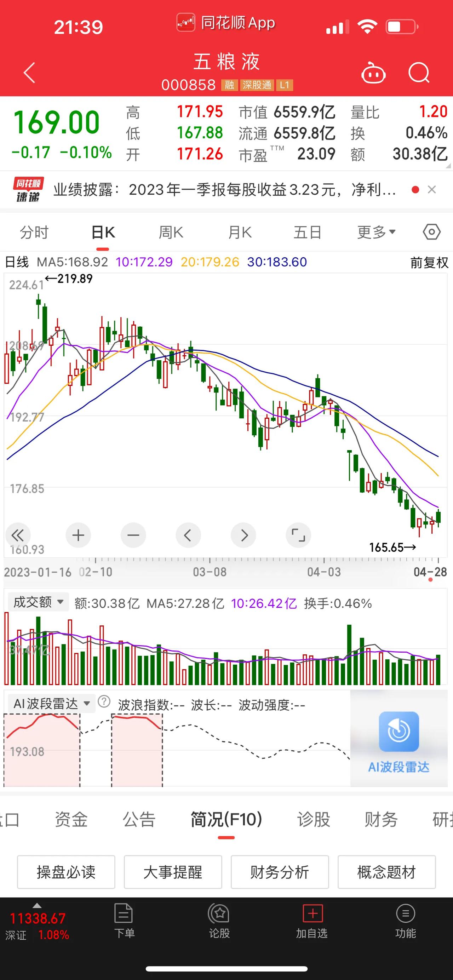The width and height of the screenshot is (453, 980).
Task: Open chart settings hexagon gear icon
Action: (432, 232)
